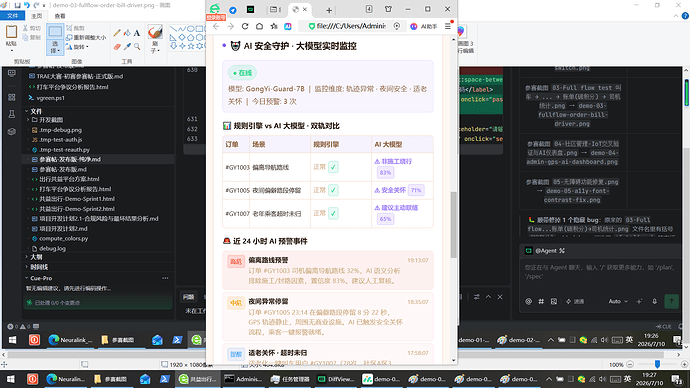This screenshot has width=690, height=388.
Task: Switch to Paint's 主页 (Home) ribbon tab
Action: tap(37, 16)
